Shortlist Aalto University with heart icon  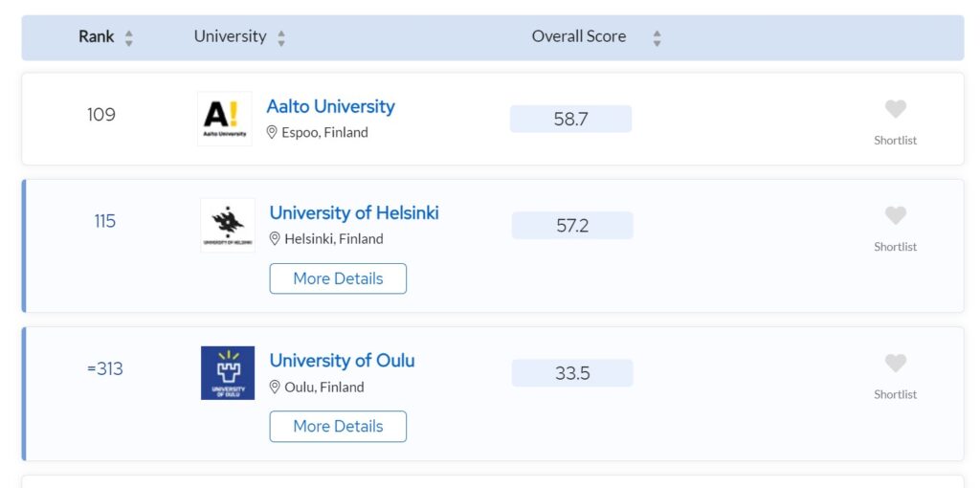point(895,109)
